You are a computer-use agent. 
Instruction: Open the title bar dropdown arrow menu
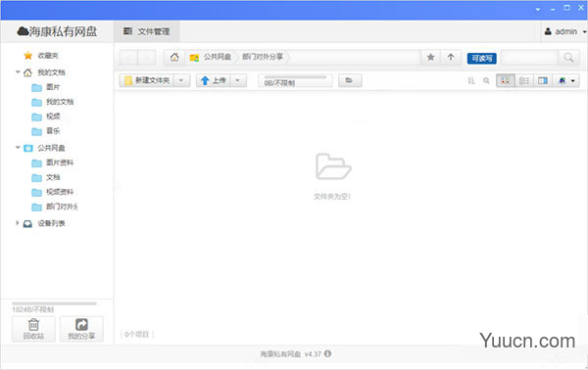[x=538, y=9]
